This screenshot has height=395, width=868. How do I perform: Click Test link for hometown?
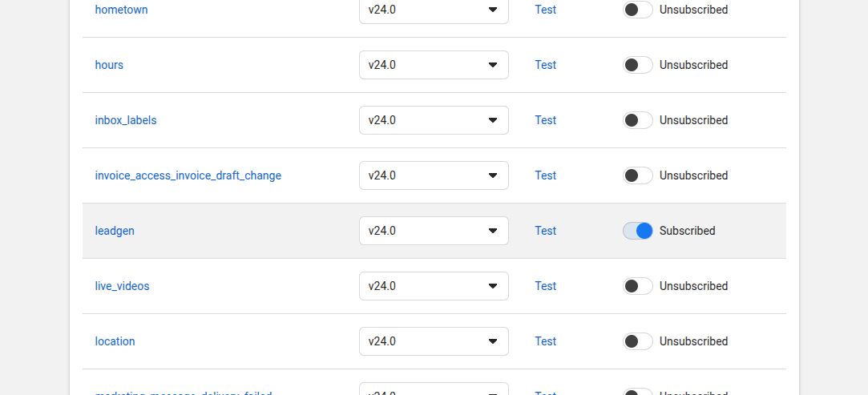tap(545, 10)
